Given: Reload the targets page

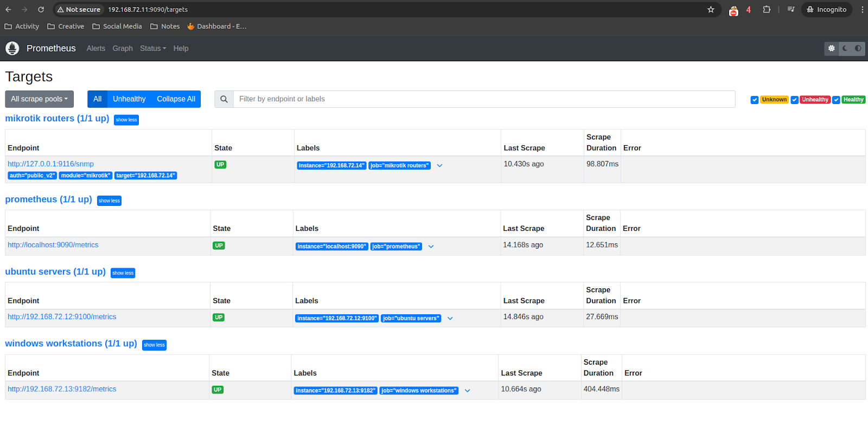Looking at the screenshot, I should click(x=41, y=9).
